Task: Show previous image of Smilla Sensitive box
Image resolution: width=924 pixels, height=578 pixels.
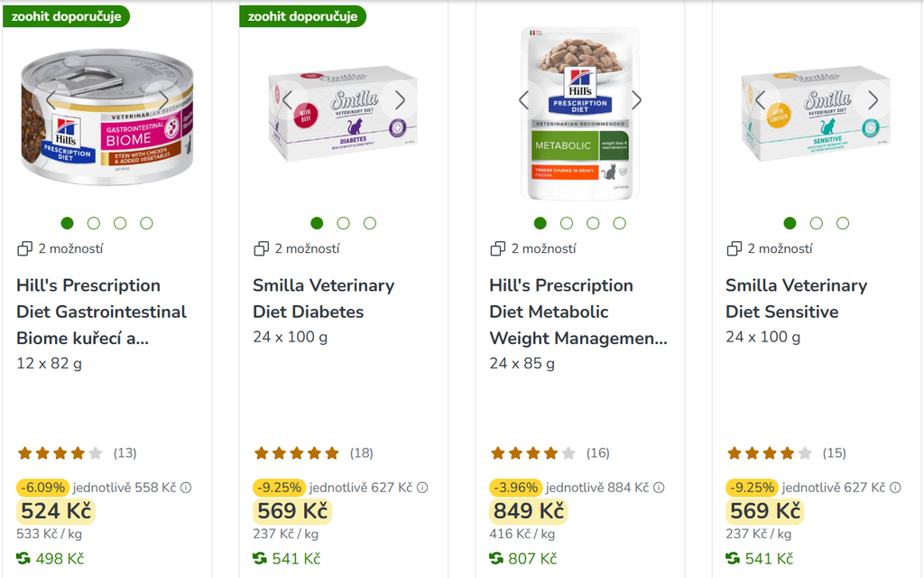Action: (760, 100)
